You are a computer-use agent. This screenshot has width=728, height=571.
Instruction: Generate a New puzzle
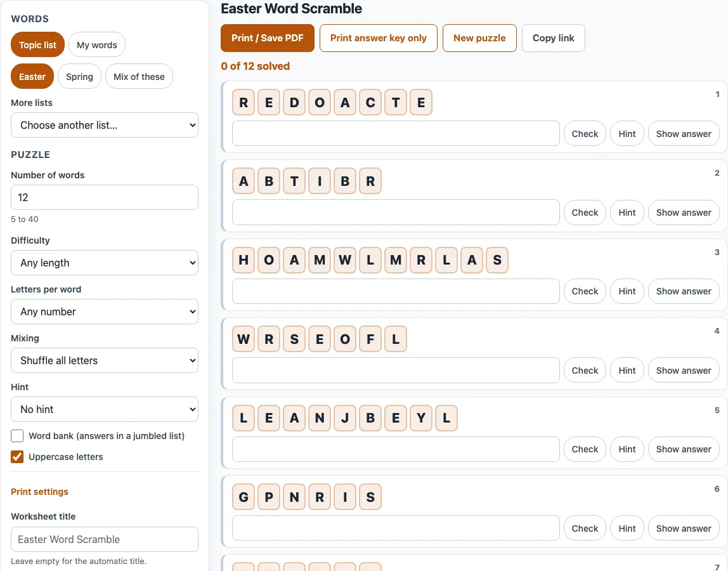(479, 38)
